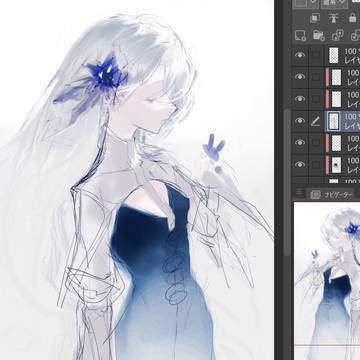Open the navigator panel hamburger menu

[x=299, y=191]
